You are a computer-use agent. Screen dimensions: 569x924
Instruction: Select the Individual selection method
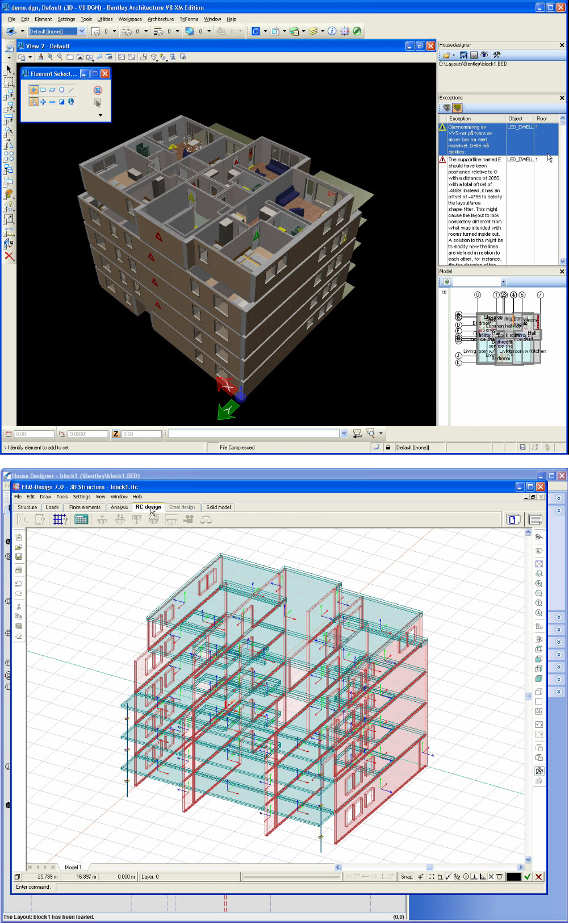34,90
